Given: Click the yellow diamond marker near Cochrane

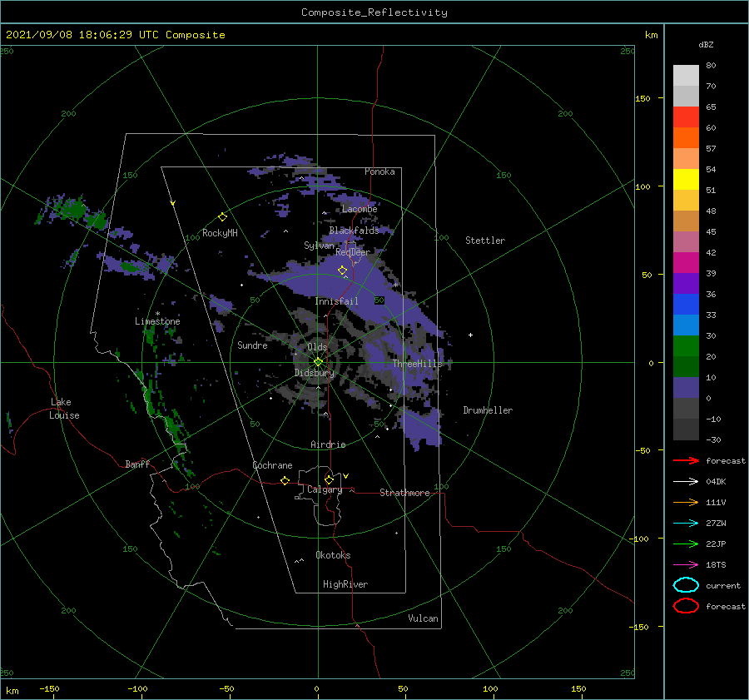Looking at the screenshot, I should tap(285, 480).
